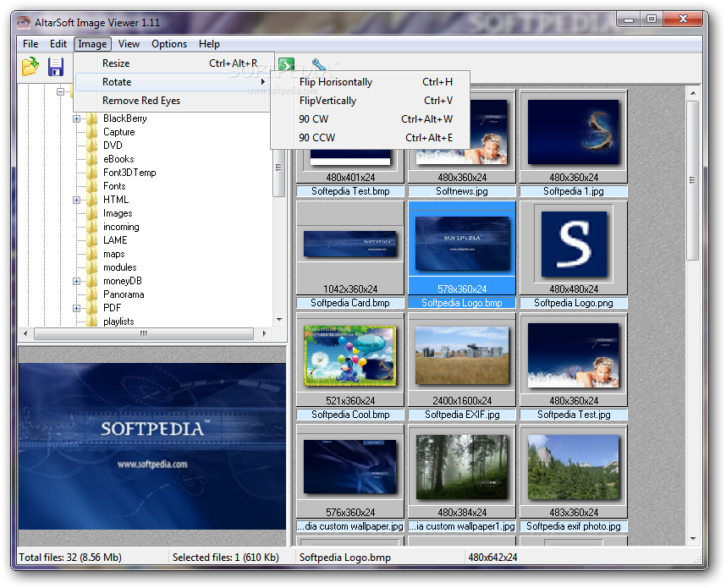Click the Selected files status bar entry
Image resolution: width=726 pixels, height=588 pixels.
(226, 558)
